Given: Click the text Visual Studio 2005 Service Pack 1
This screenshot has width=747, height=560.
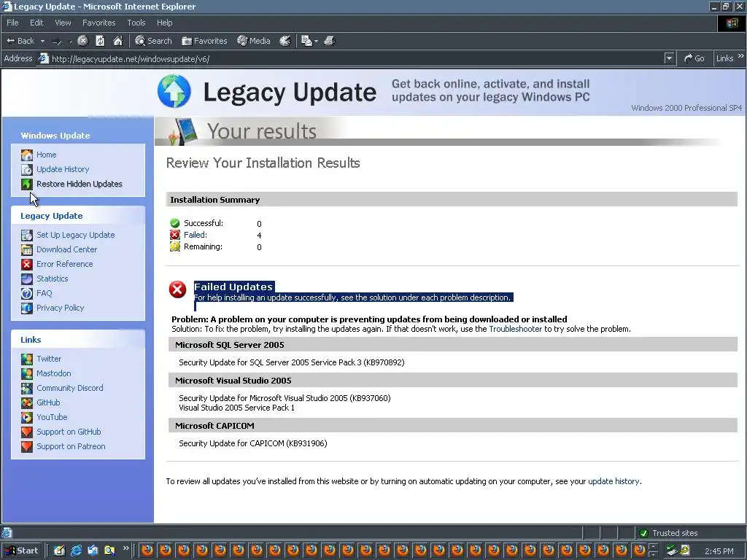Looking at the screenshot, I should 237,408.
